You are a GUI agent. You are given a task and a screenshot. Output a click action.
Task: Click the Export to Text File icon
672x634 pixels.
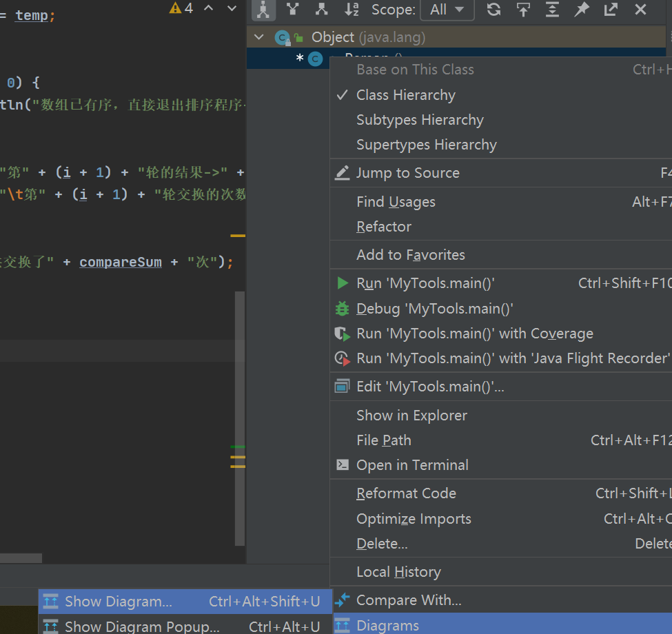pyautogui.click(x=611, y=10)
